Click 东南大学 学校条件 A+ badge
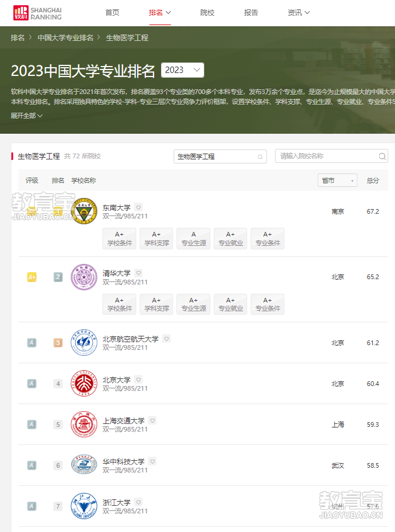 click(120, 238)
